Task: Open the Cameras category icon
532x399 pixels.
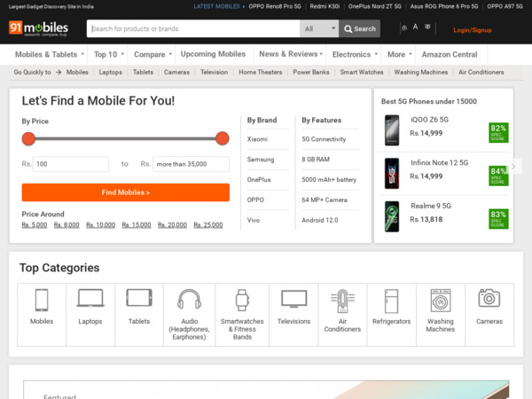Action: click(x=489, y=298)
